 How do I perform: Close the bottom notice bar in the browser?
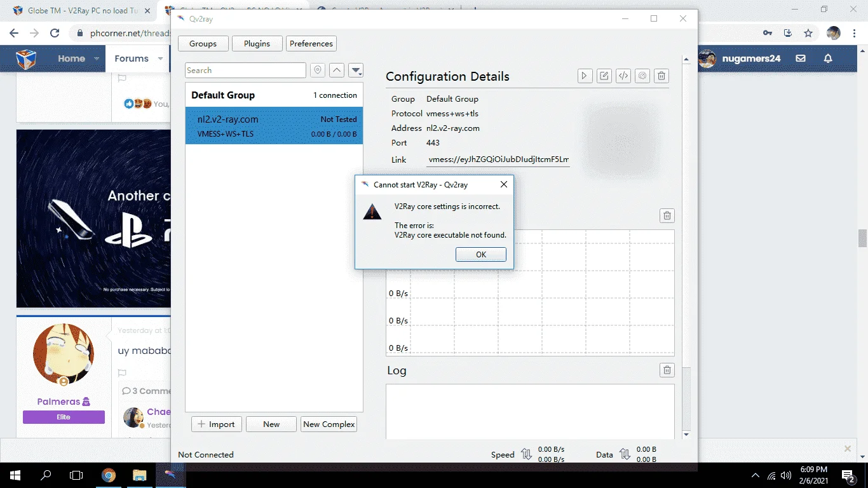coord(848,449)
